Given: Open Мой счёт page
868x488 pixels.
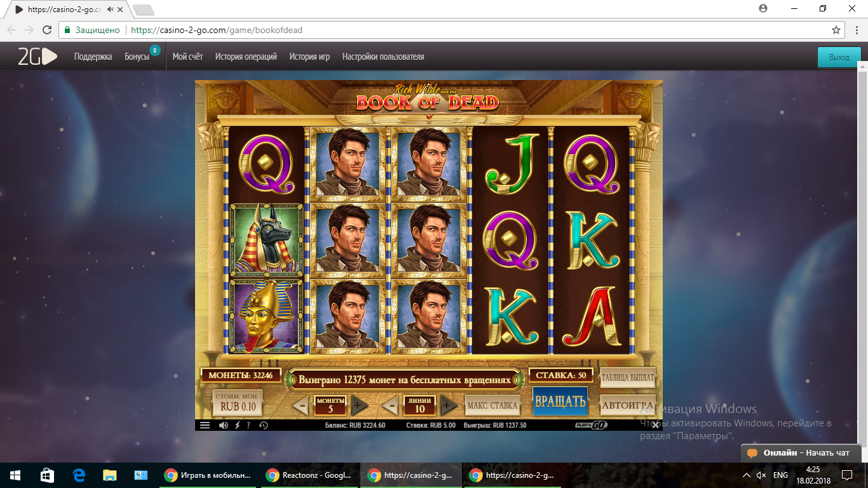Looking at the screenshot, I should 187,57.
